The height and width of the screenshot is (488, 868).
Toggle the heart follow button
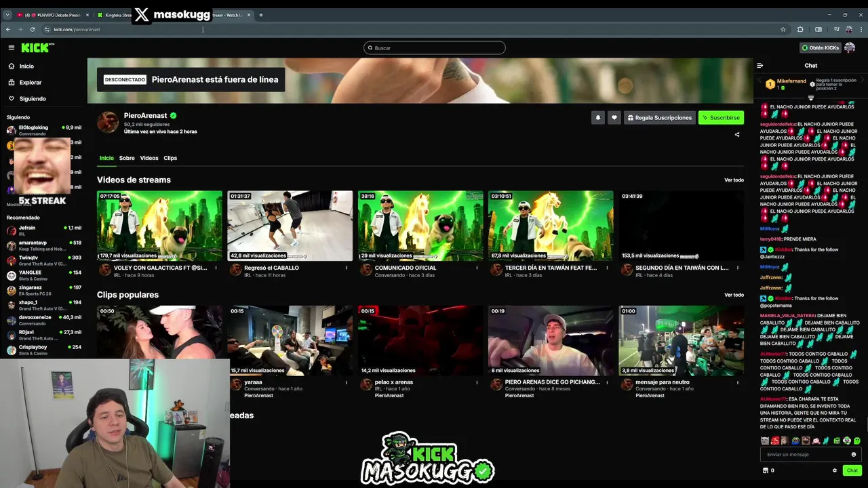614,118
